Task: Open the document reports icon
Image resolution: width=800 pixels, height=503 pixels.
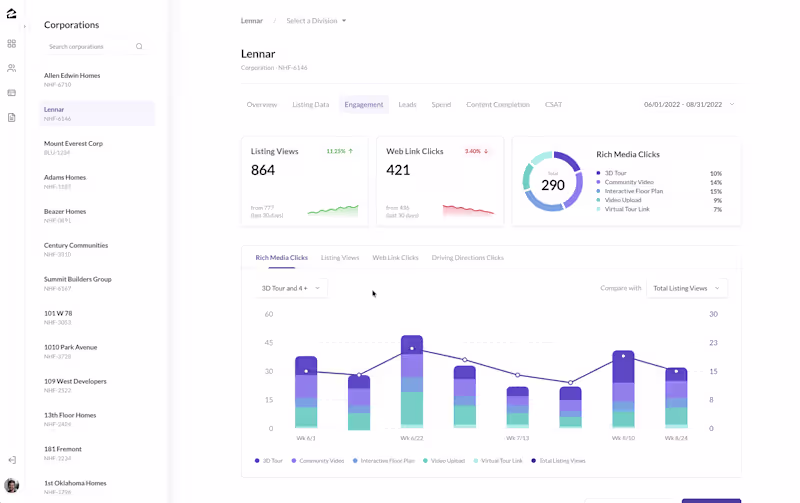Action: pos(12,118)
